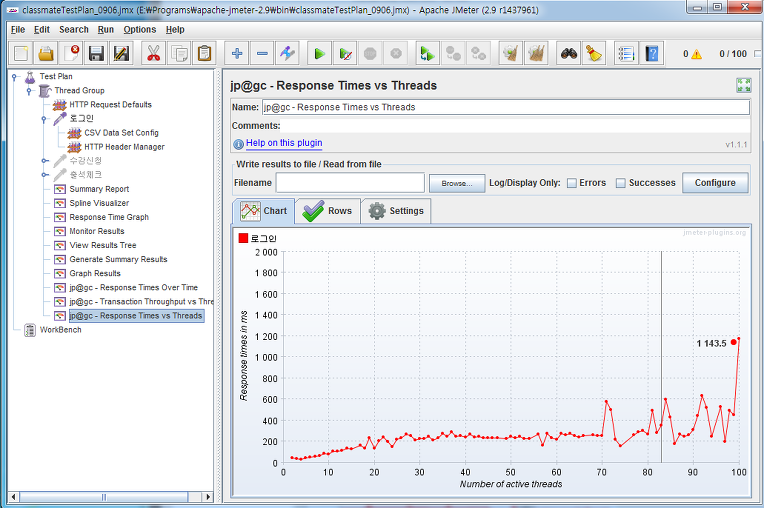Expand the 출석체크 node
Viewport: 764px width, 508px height.
(44, 174)
